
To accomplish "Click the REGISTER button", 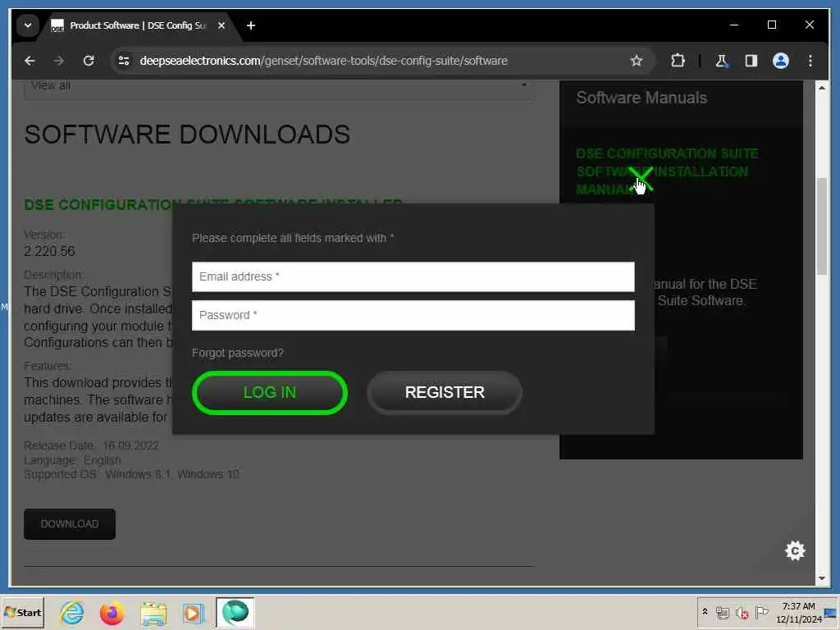I will tap(445, 393).
